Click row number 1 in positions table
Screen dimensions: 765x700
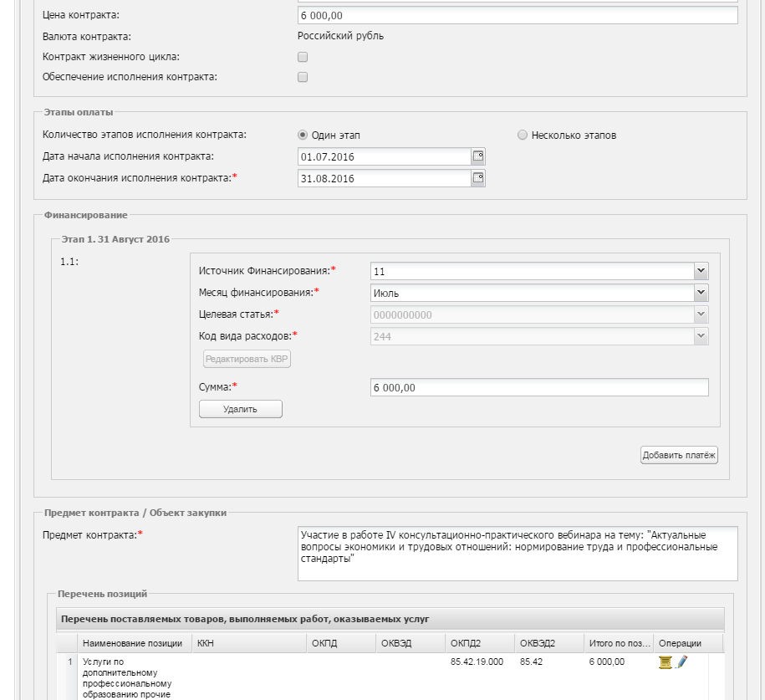(x=69, y=662)
